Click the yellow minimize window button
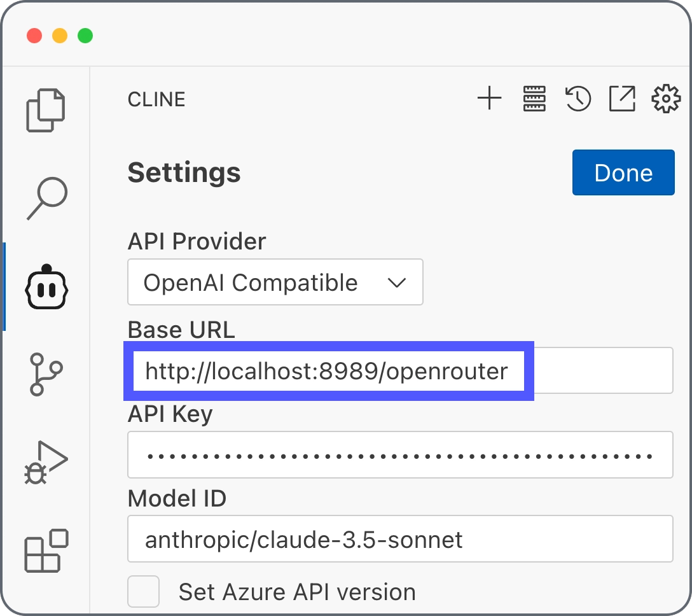Viewport: 692px width, 616px height. [x=60, y=36]
